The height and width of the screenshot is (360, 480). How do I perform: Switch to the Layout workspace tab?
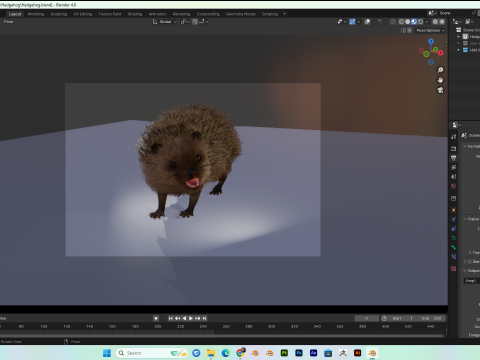(15, 14)
